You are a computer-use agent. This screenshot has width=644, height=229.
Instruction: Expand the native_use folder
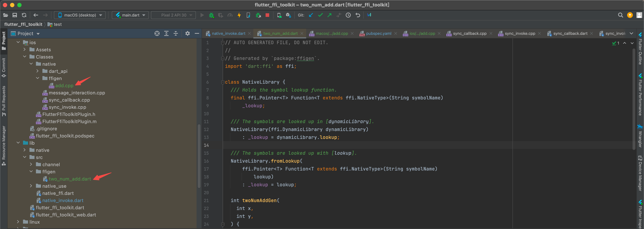point(31,186)
